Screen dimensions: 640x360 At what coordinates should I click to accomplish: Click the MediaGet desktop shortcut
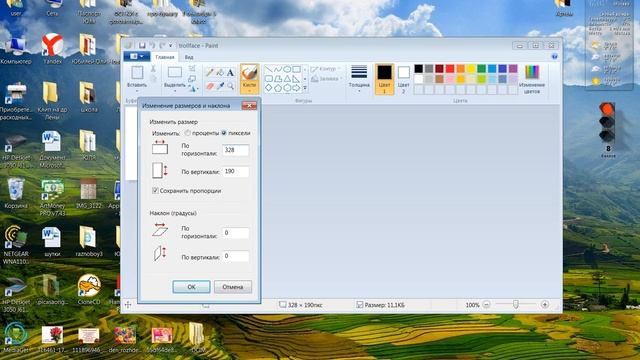click(16, 338)
